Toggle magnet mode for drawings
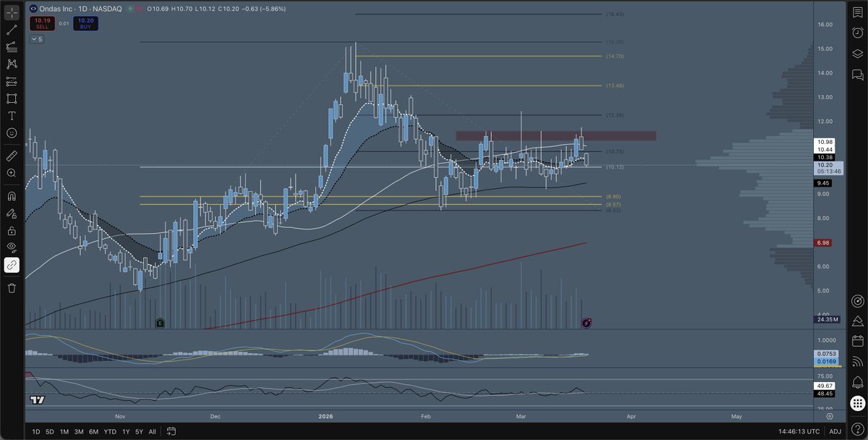 click(x=12, y=195)
